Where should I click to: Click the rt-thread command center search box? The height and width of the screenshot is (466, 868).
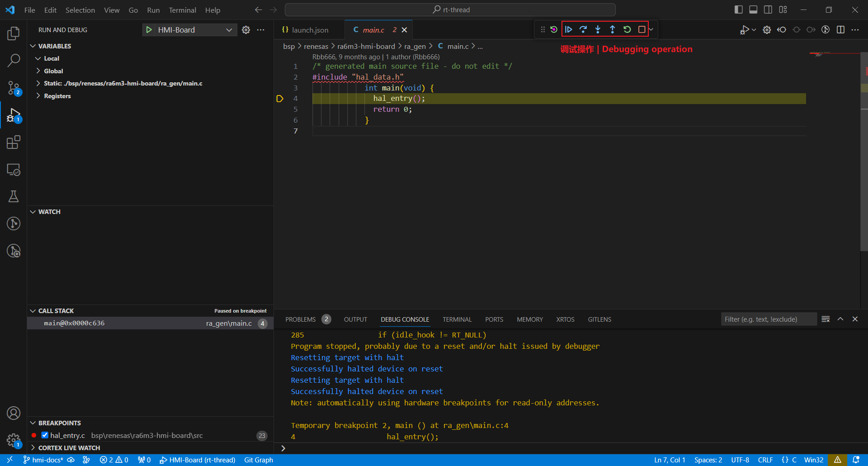click(450, 10)
